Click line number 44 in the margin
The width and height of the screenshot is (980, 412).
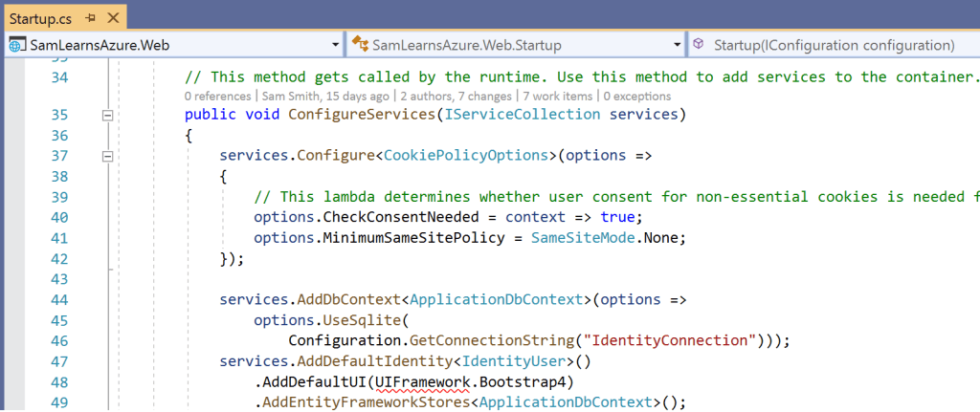click(x=58, y=299)
